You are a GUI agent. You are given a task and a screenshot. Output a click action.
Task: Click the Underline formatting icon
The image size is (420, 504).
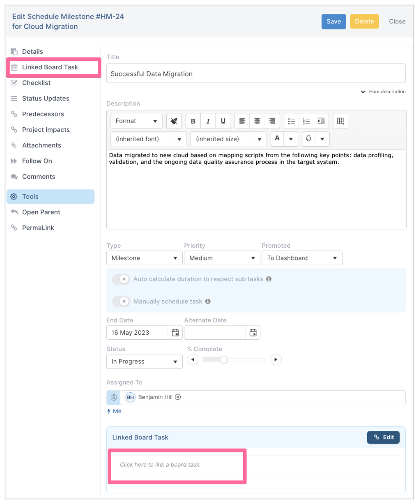point(223,121)
